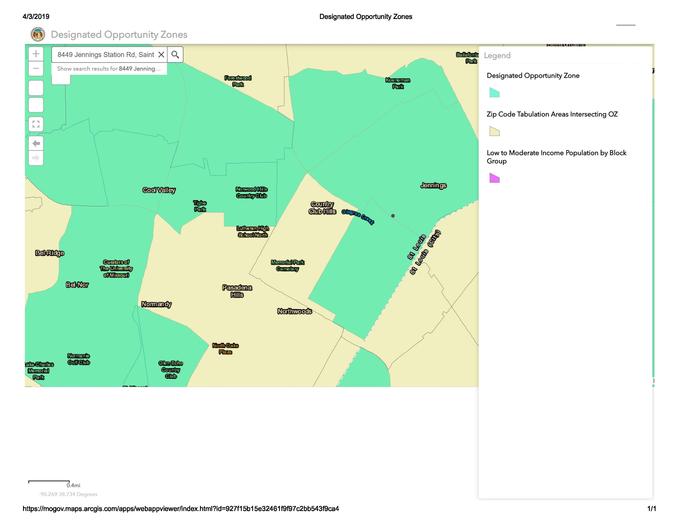Toggle the full screen map icon
Viewport: 679px width, 525px height.
coord(36,124)
